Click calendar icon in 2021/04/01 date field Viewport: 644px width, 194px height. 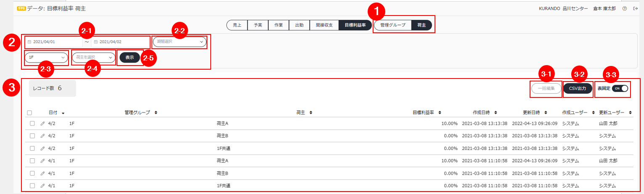(x=29, y=42)
